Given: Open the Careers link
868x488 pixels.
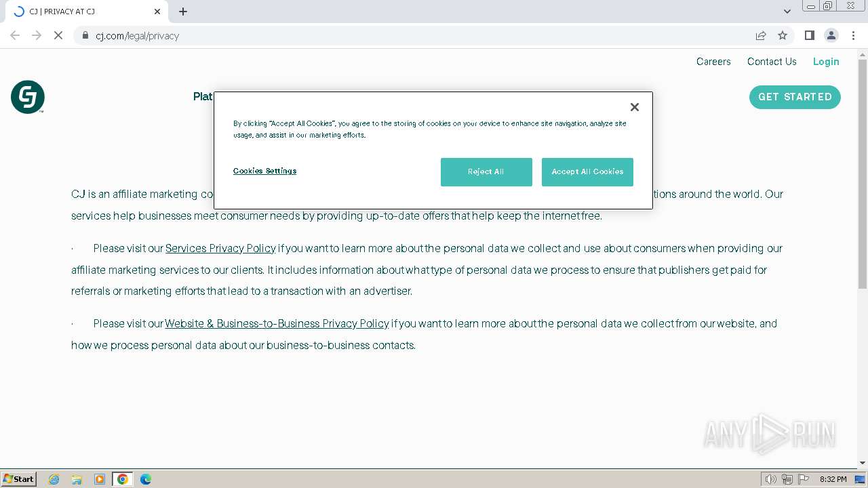Looking at the screenshot, I should (x=713, y=62).
